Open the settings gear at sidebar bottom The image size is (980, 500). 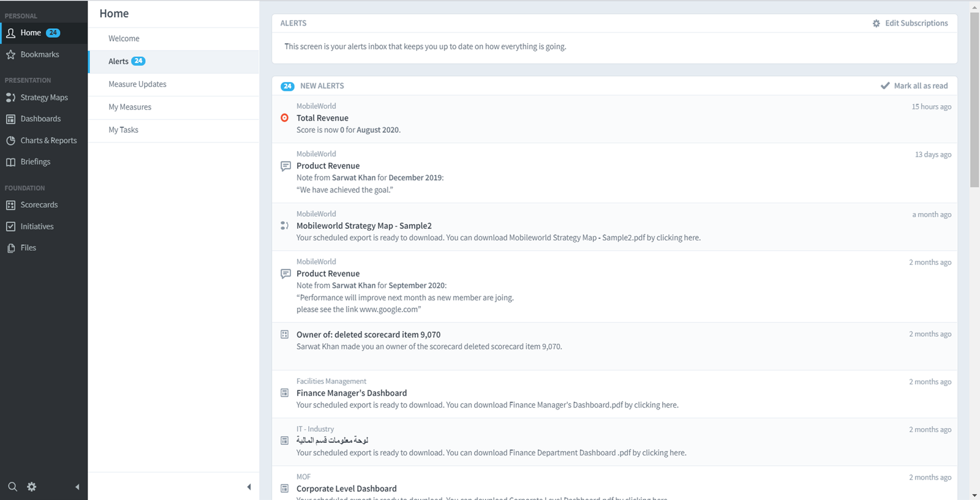[32, 487]
